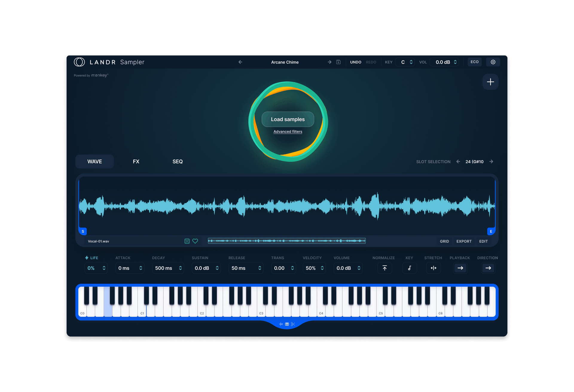Switch to waveform view below the keyboard
This screenshot has height=392, width=574.
coord(281,324)
